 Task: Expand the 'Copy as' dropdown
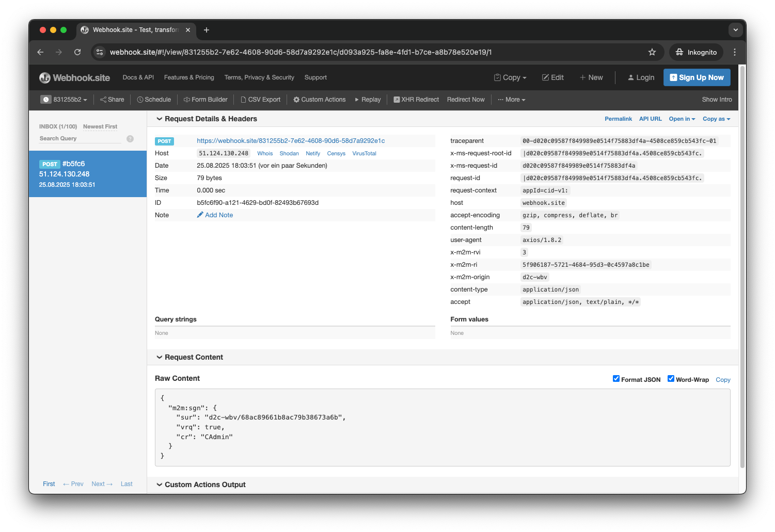click(716, 119)
